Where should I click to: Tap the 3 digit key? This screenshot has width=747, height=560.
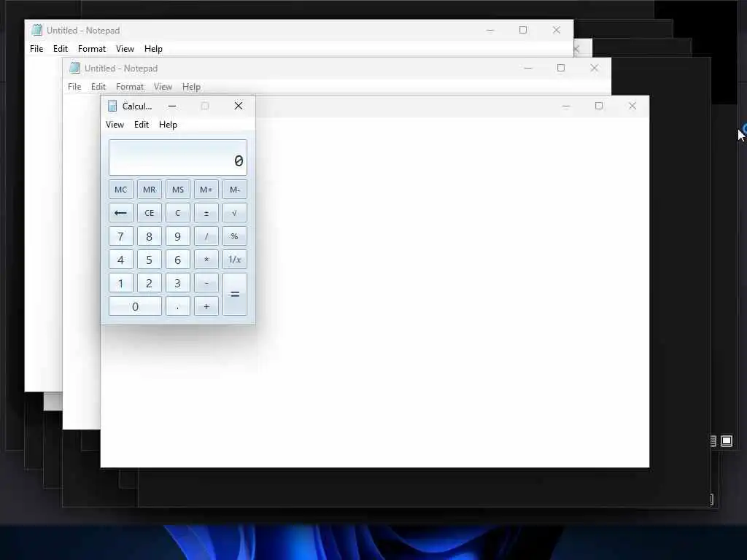click(178, 283)
